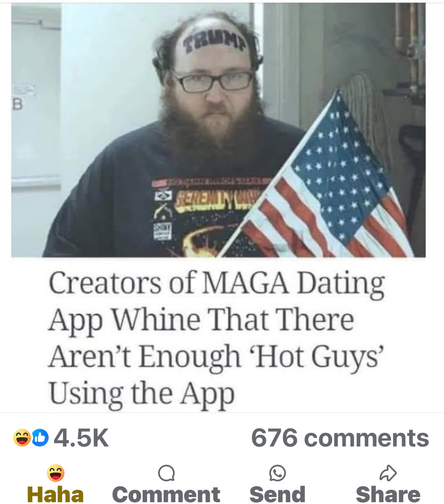Open the 676 comments thread
The image size is (444, 504).
click(x=340, y=438)
